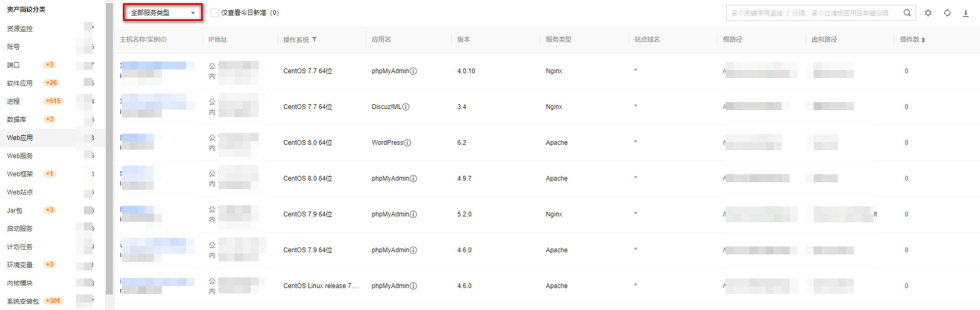
Task: Select 数据库 category
Action: point(17,120)
